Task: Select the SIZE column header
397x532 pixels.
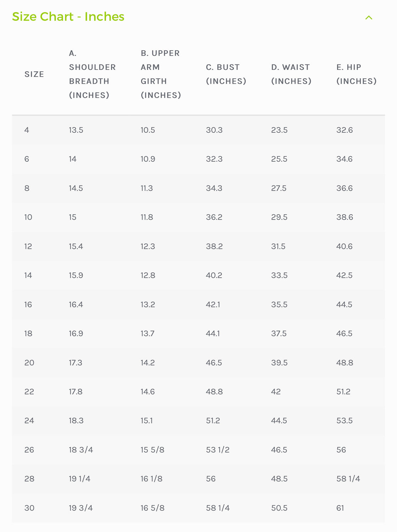Action: [34, 74]
